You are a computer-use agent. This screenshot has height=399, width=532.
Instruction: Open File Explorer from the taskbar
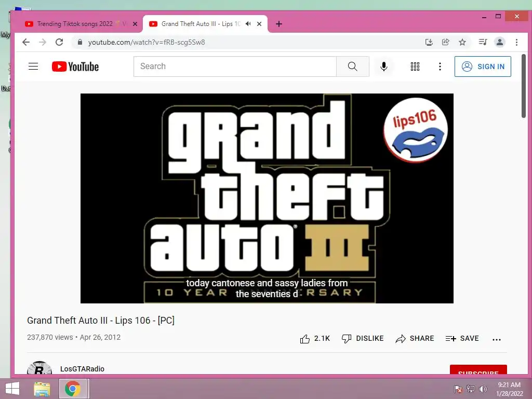pos(42,389)
